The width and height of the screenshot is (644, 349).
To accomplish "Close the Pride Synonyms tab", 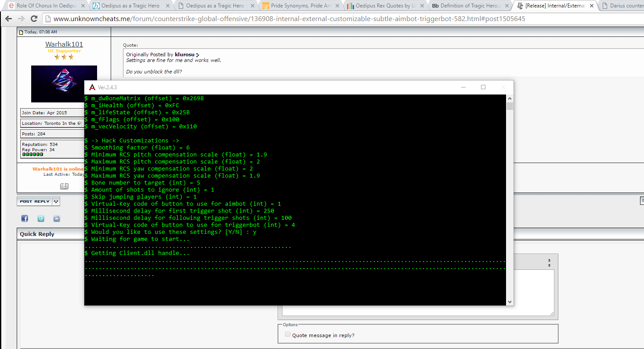I will 337,6.
